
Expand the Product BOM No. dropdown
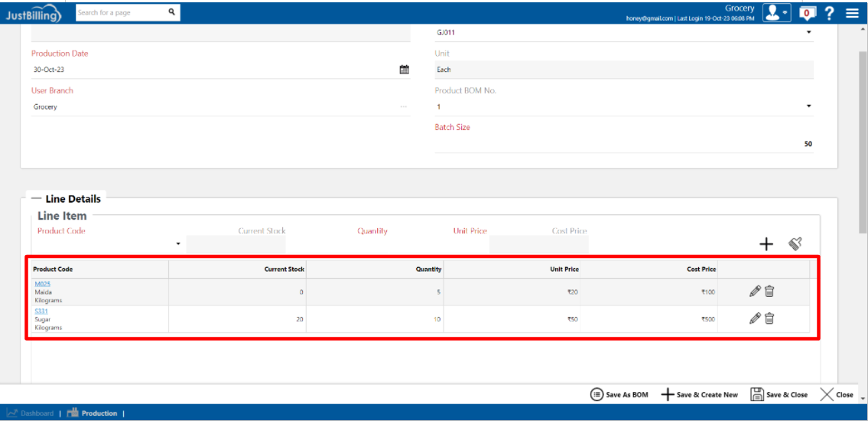(809, 106)
